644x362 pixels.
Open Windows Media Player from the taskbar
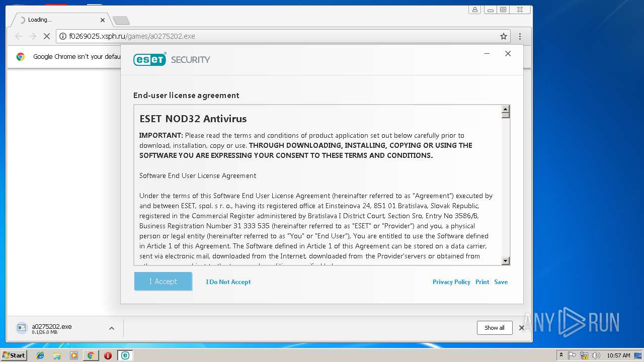tap(74, 355)
